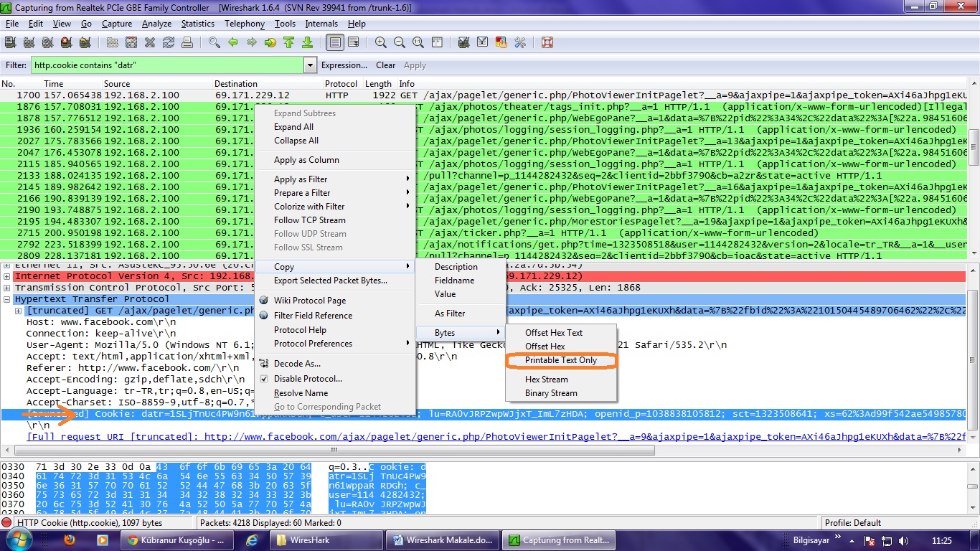Toggle the Disable Protocol checkbox item

pos(307,379)
